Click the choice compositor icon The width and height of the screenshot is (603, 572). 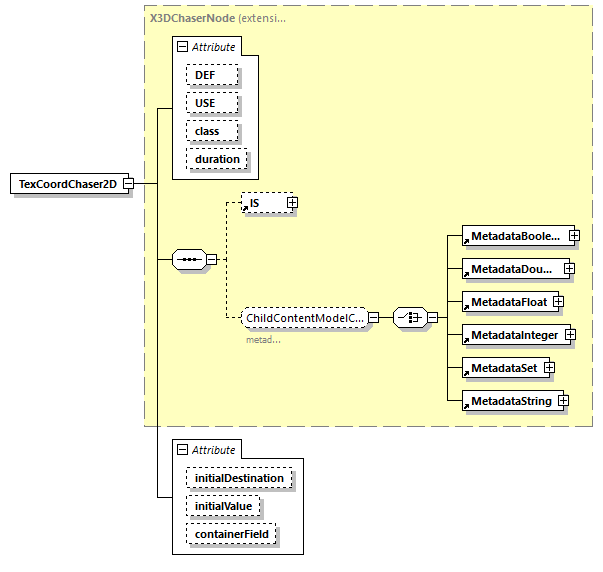(409, 318)
